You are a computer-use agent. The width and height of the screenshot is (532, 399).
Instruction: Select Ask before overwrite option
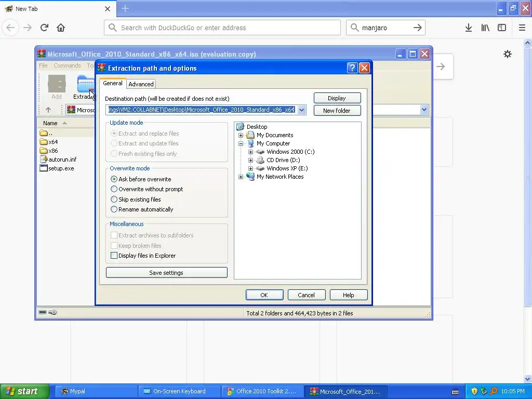pos(141,179)
